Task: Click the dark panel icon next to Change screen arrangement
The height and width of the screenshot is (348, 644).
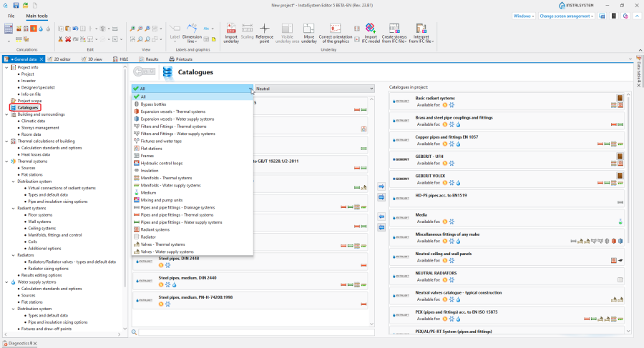Action: coord(614,16)
